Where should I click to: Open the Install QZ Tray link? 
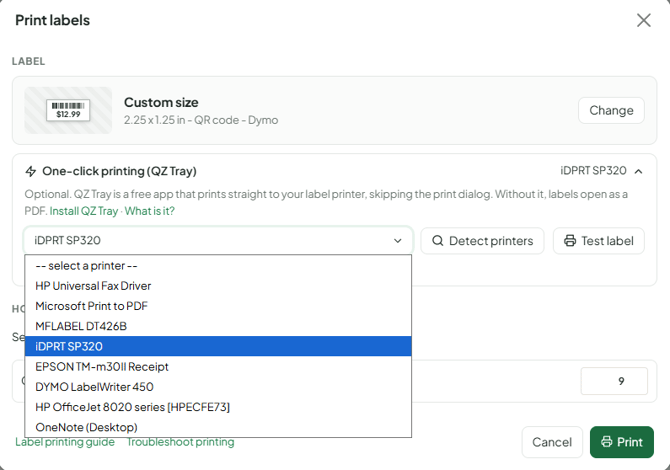click(84, 211)
